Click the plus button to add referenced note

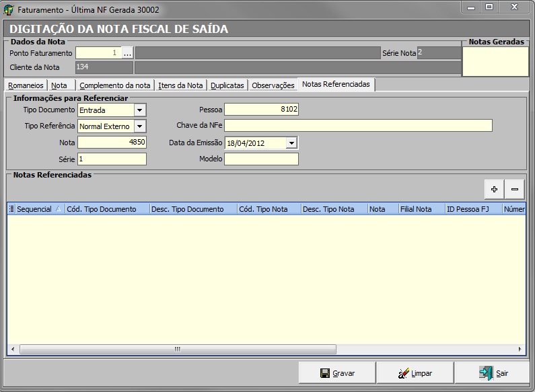coord(494,190)
